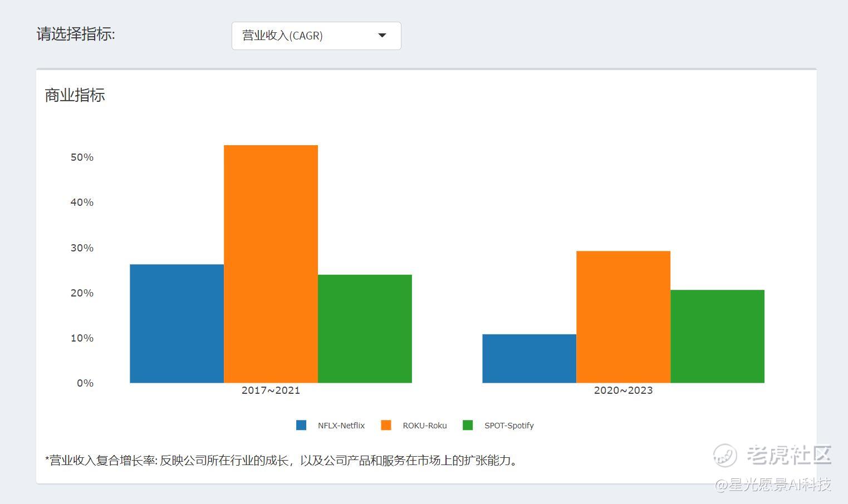Image resolution: width=848 pixels, height=504 pixels.
Task: Click the SPOT-Spotify legend label
Action: click(x=509, y=426)
